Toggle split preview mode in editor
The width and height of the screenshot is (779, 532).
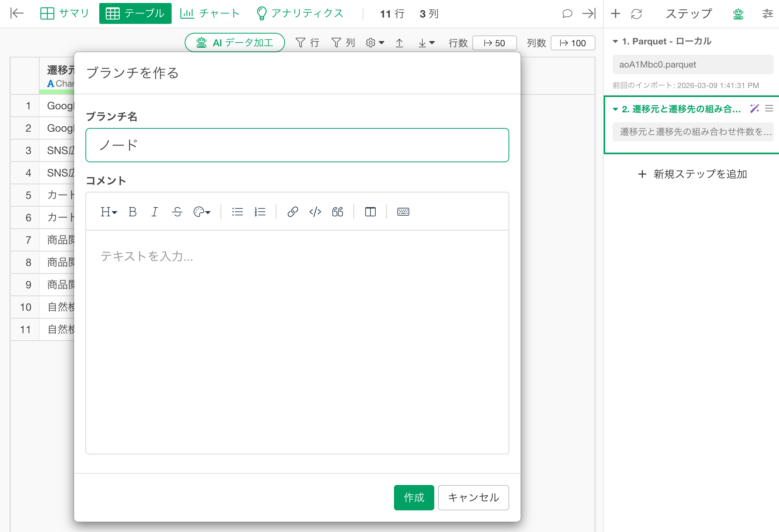point(370,212)
